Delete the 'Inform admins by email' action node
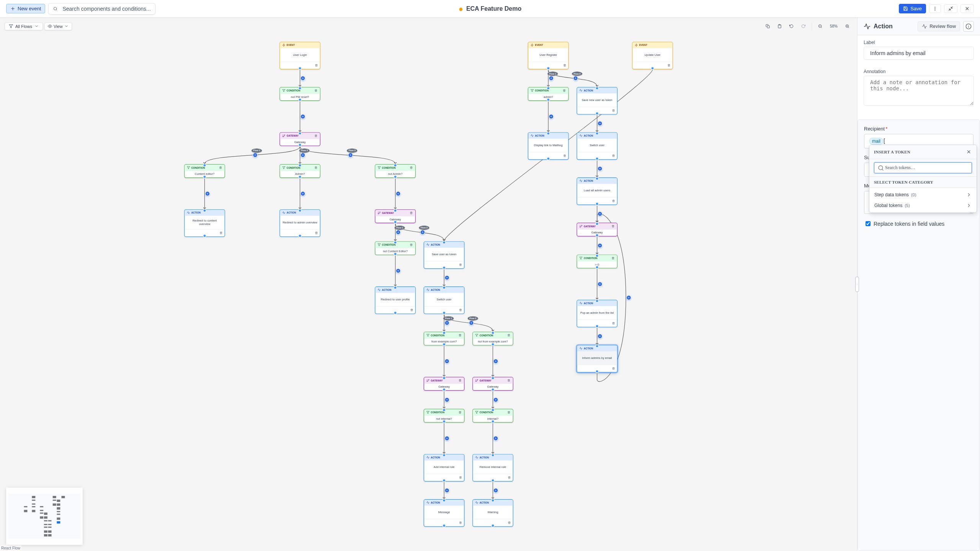980x551 pixels. click(x=613, y=368)
